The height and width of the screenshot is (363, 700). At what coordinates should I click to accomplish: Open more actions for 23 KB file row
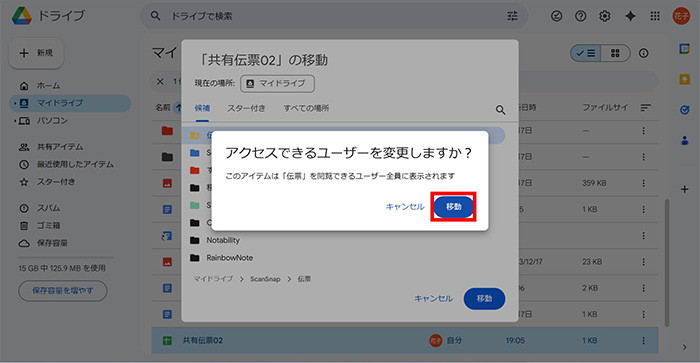pyautogui.click(x=643, y=262)
